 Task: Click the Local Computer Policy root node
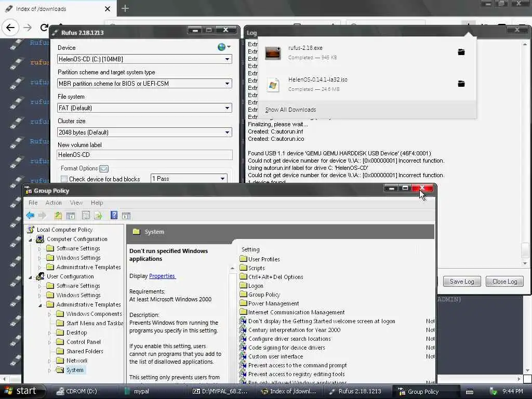[64, 230]
